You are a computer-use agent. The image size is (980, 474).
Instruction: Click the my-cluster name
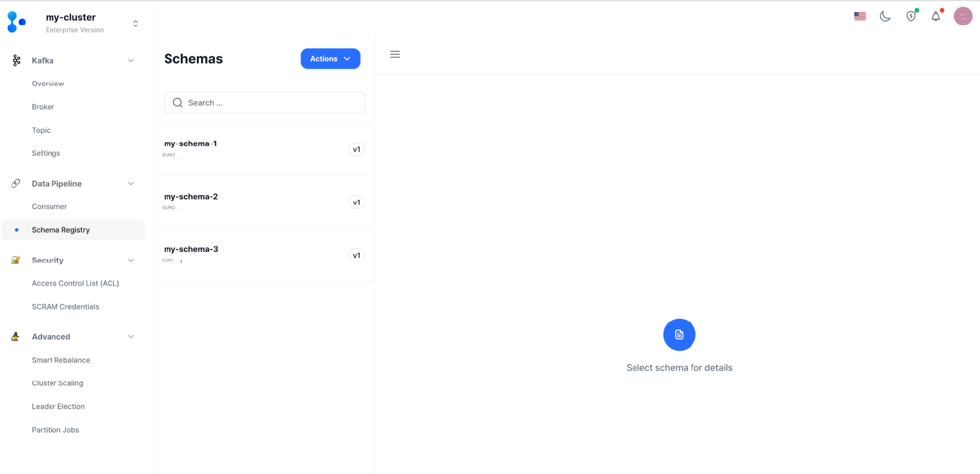tap(71, 18)
